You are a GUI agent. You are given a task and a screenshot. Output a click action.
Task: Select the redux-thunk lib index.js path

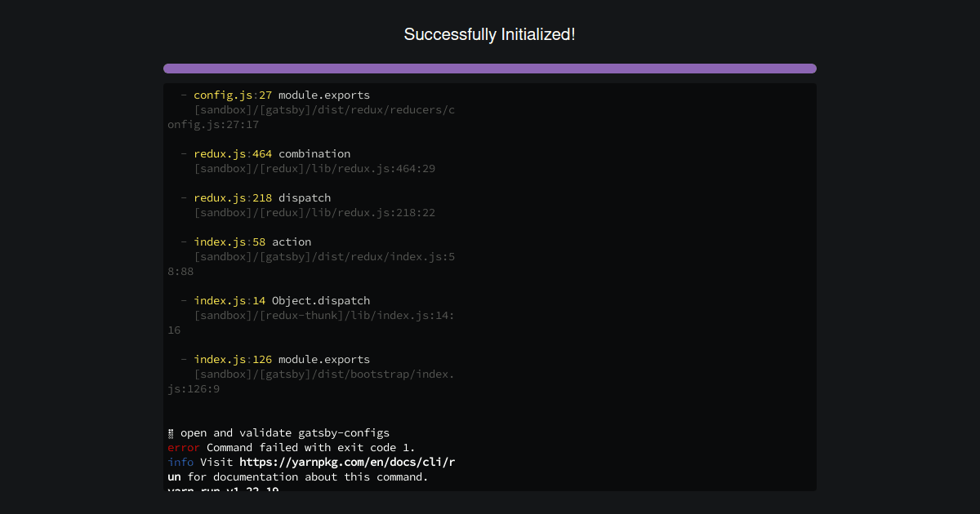pos(324,315)
